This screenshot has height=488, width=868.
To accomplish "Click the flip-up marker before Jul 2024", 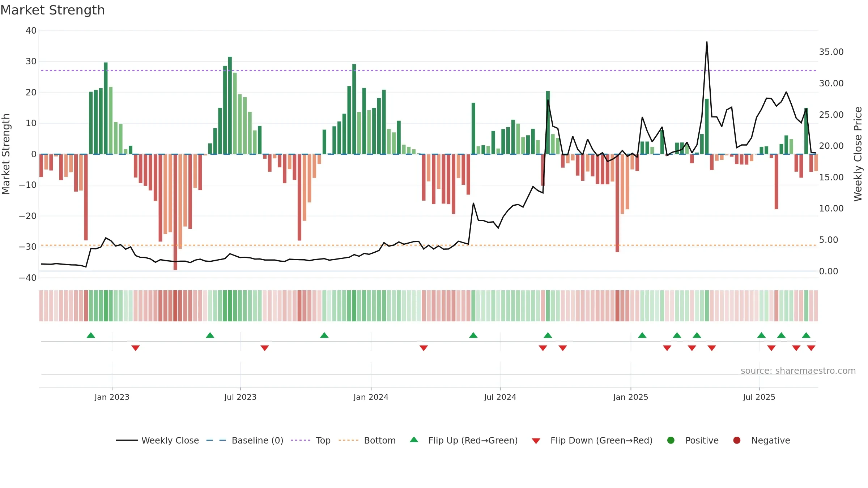I will pyautogui.click(x=473, y=335).
